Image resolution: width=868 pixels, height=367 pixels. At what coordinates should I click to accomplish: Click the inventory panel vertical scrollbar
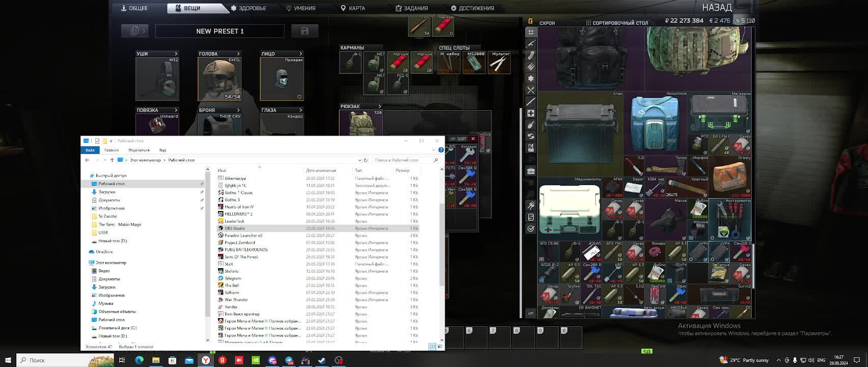pos(521,213)
